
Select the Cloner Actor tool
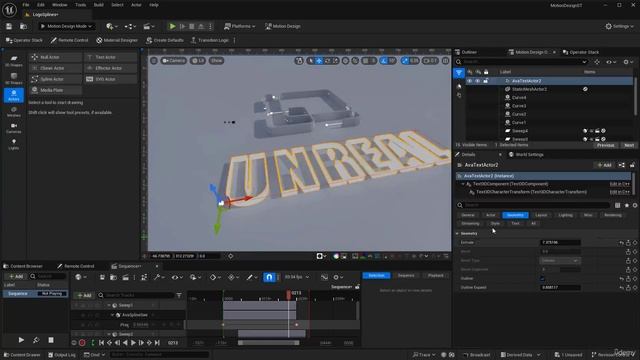[56, 68]
